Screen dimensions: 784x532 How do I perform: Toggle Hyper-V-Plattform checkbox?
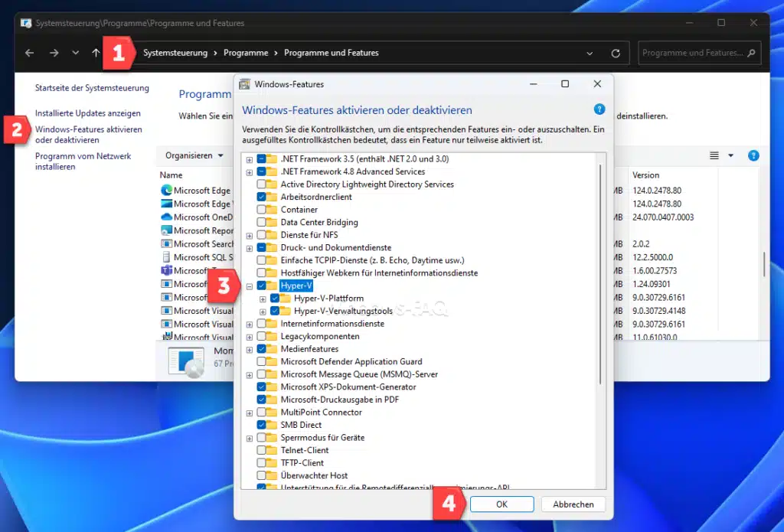click(275, 298)
